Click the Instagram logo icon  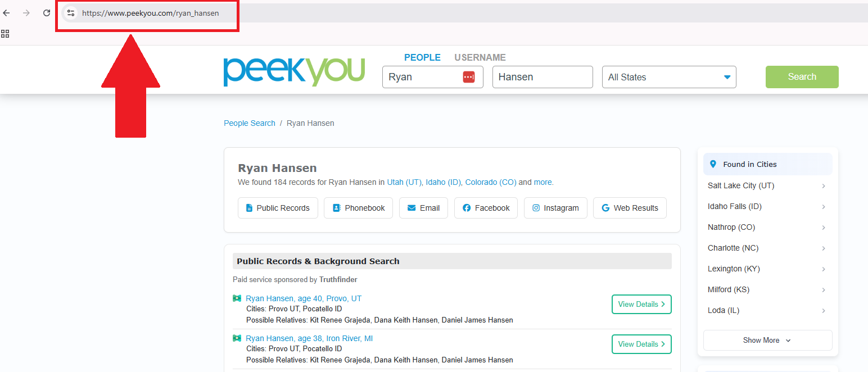pos(536,208)
